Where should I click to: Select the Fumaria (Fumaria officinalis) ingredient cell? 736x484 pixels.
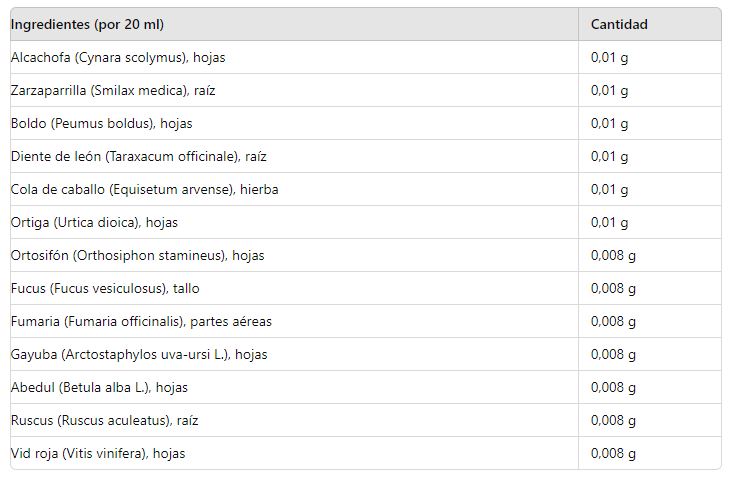pyautogui.click(x=141, y=321)
